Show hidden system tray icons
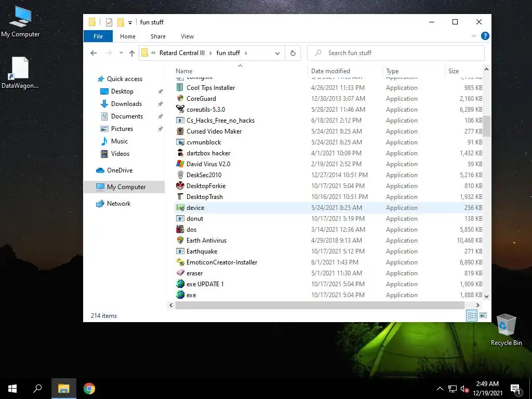Viewport: 532px width, 399px height. [x=440, y=389]
